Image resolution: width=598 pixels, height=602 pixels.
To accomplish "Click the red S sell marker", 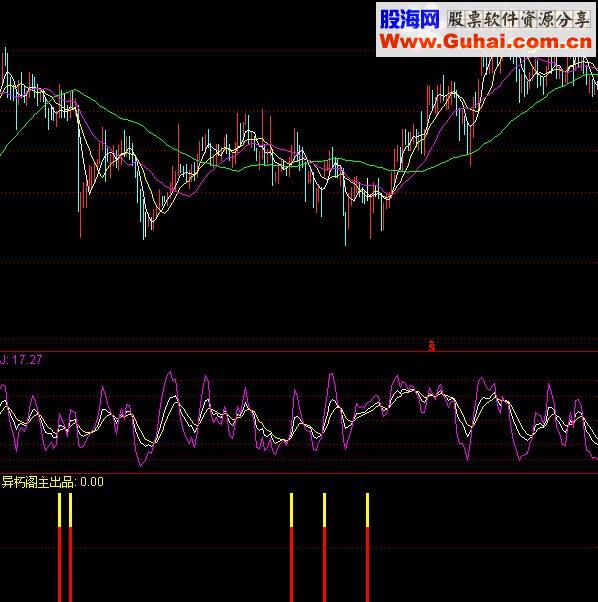I will (432, 346).
